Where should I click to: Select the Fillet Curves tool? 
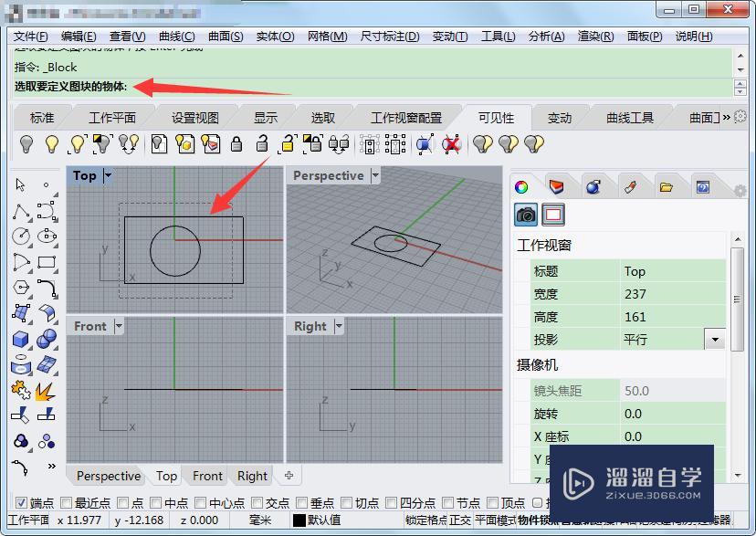tap(47, 288)
